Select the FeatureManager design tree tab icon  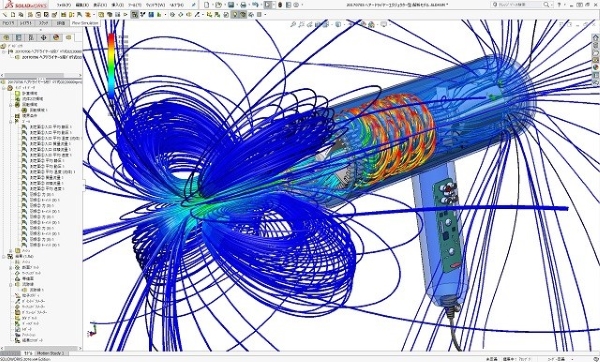coord(6,38)
